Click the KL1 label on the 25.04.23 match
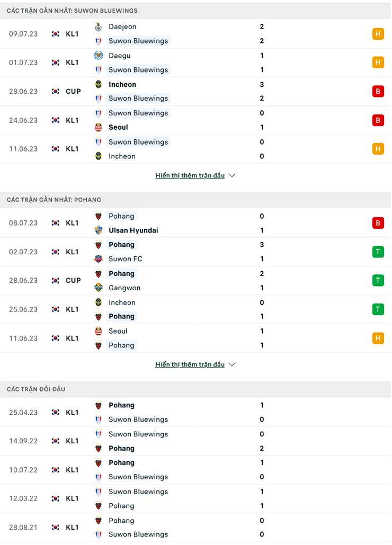 coord(73,412)
